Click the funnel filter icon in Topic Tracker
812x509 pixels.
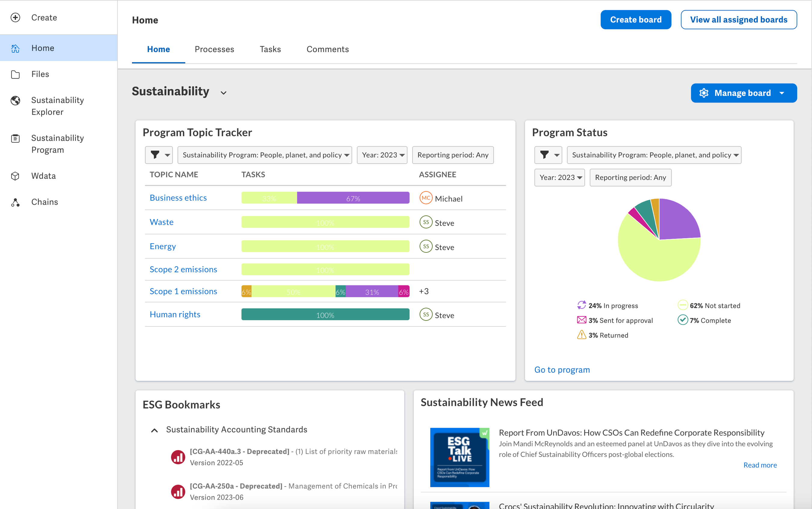point(155,155)
